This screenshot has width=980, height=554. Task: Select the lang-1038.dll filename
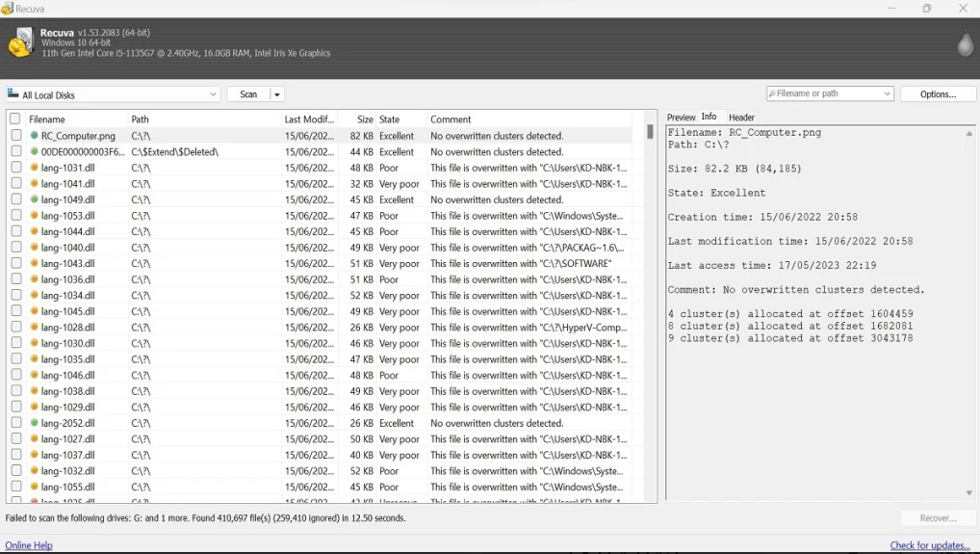click(67, 391)
